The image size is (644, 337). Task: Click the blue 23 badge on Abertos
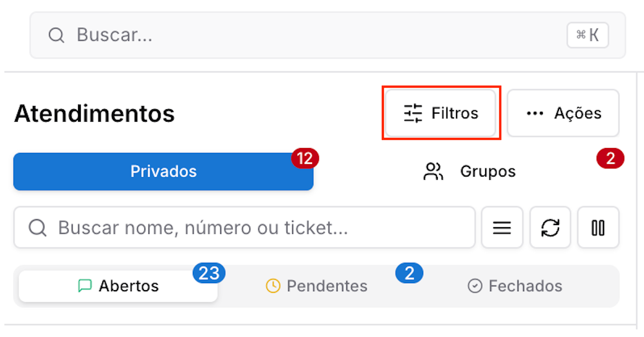[x=209, y=273]
